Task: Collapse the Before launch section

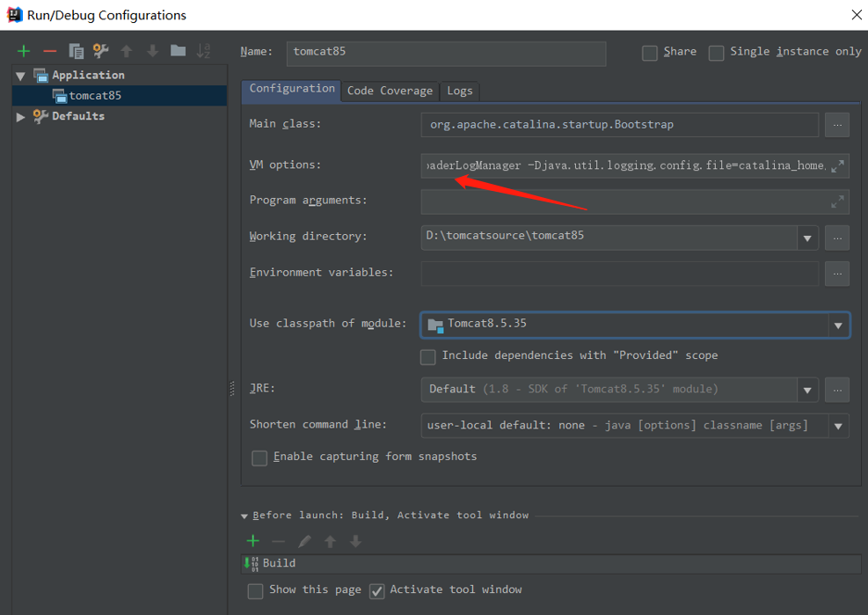Action: pos(244,516)
